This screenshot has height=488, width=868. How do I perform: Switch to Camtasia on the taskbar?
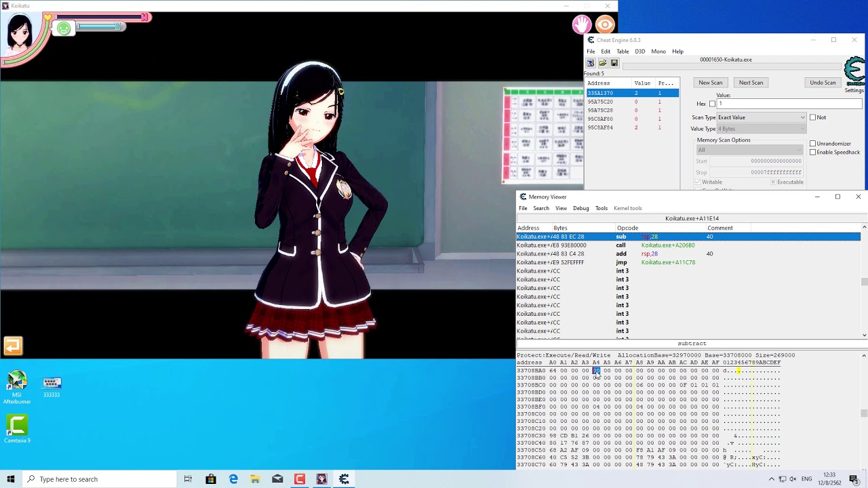pyautogui.click(x=300, y=479)
